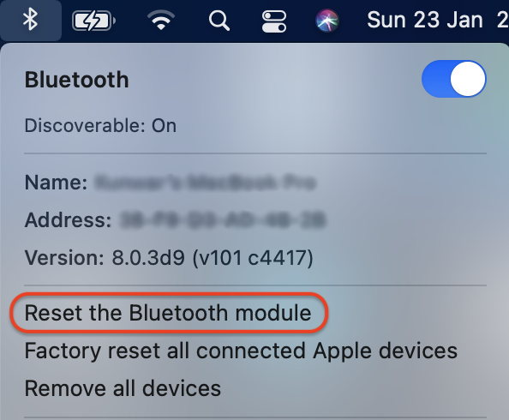Screen dimensions: 509x420
Task: Choose Factory reset all connected Apple devices
Action: click(241, 351)
